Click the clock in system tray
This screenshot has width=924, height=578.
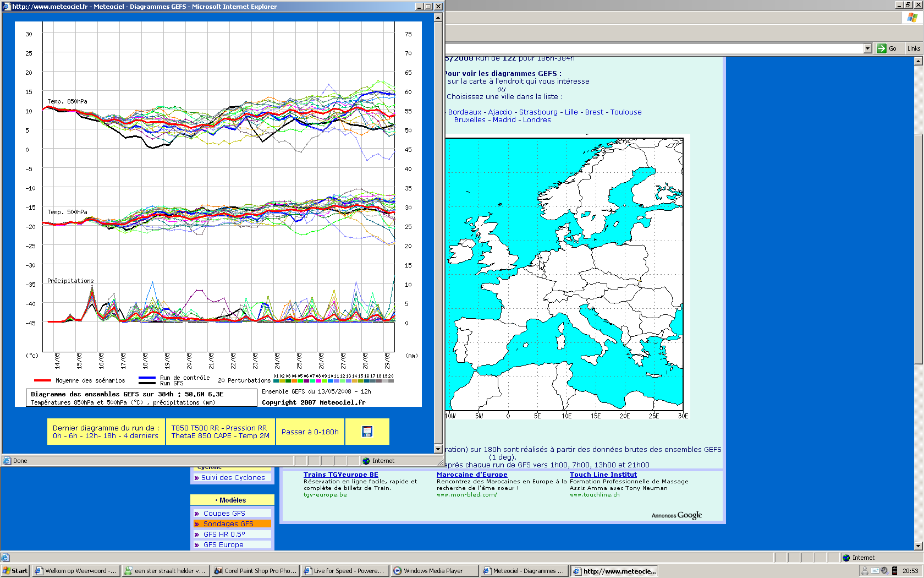pyautogui.click(x=910, y=571)
